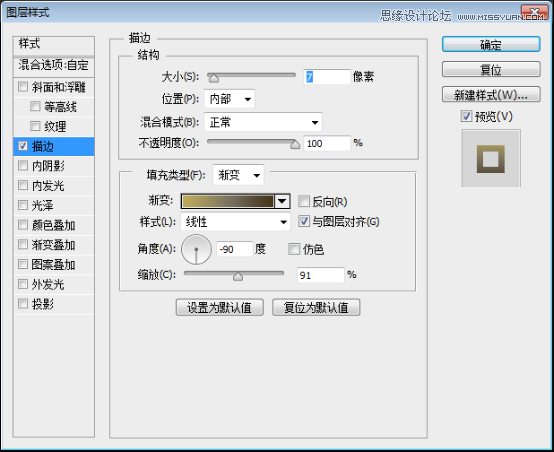Tick the 等高线 checkbox
554x452 pixels.
tap(35, 106)
